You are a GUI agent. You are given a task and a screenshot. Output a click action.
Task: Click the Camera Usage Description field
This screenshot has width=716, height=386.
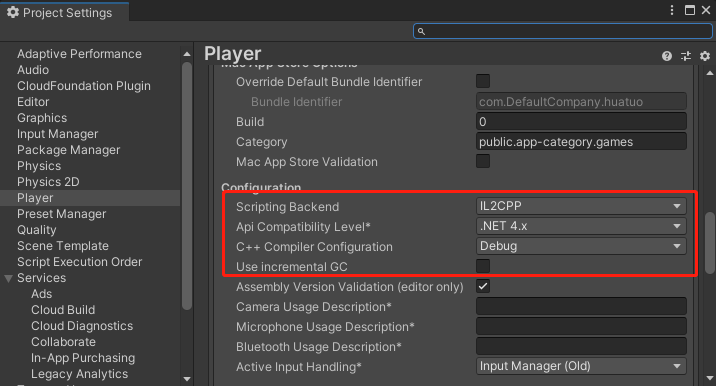click(x=581, y=307)
